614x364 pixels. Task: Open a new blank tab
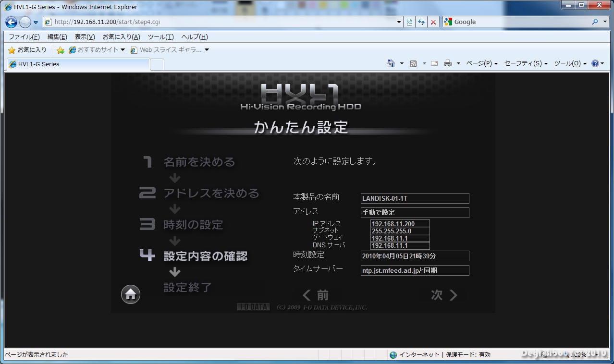[157, 64]
